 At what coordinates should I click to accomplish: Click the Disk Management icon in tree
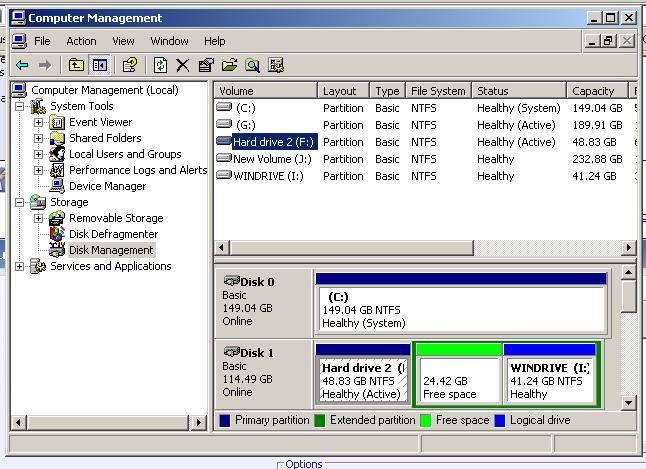tap(57, 249)
